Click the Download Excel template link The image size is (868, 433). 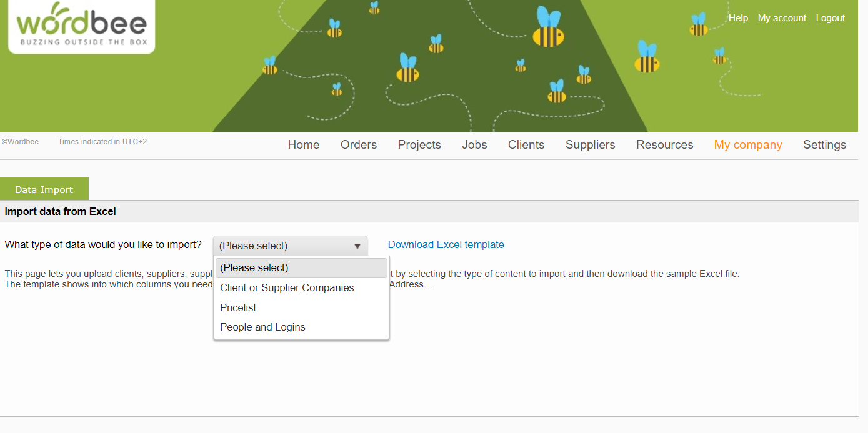pyautogui.click(x=446, y=245)
